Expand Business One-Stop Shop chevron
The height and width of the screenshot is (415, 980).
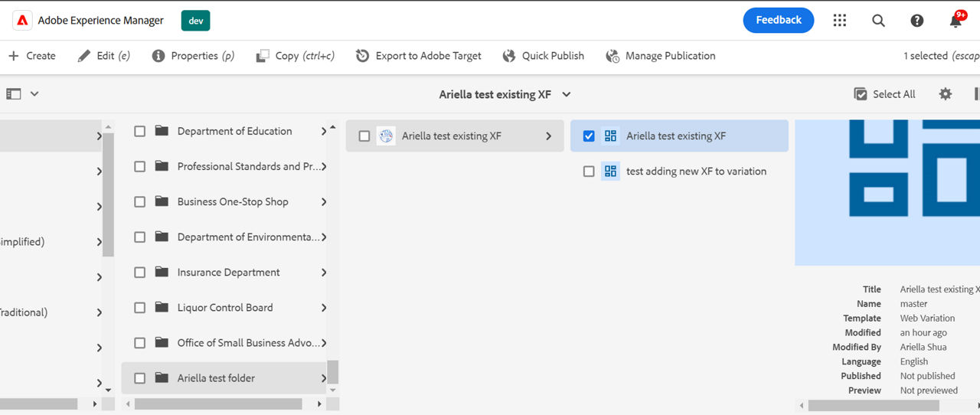point(323,202)
